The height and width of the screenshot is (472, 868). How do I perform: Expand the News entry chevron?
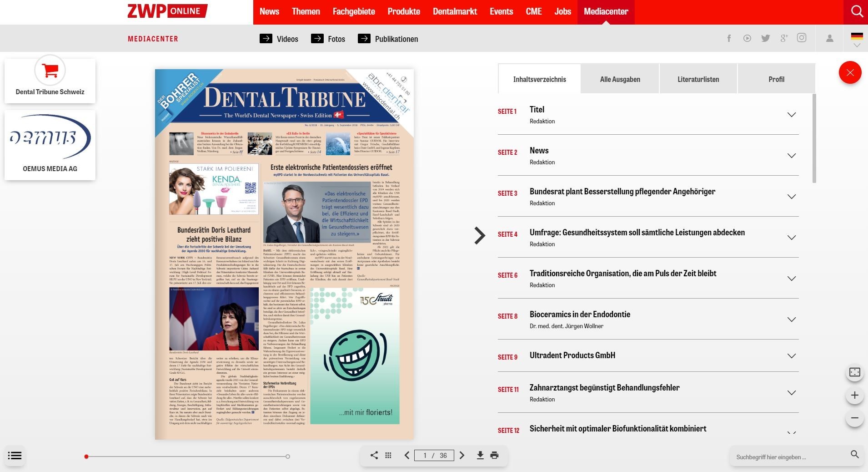792,156
